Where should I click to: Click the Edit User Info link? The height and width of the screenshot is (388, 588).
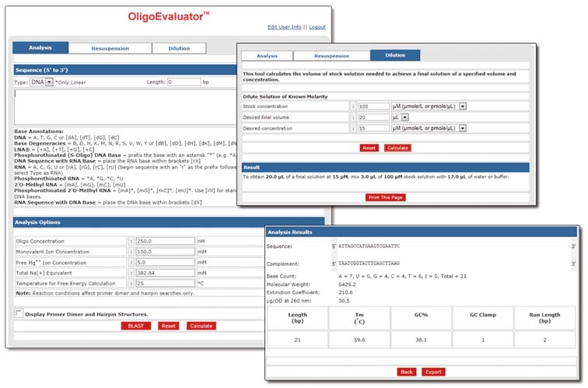[284, 27]
